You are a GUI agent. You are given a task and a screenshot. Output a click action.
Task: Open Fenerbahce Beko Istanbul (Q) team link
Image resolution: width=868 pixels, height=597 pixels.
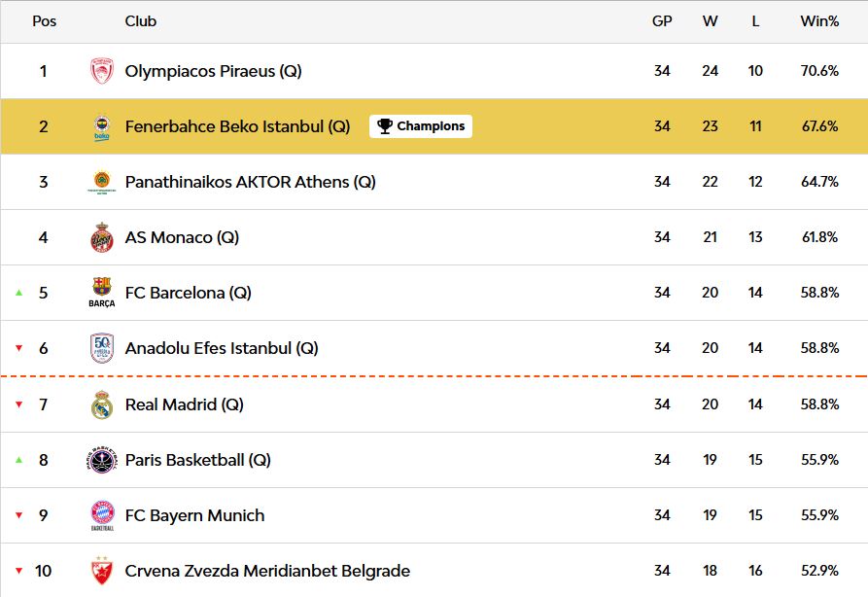coord(237,126)
